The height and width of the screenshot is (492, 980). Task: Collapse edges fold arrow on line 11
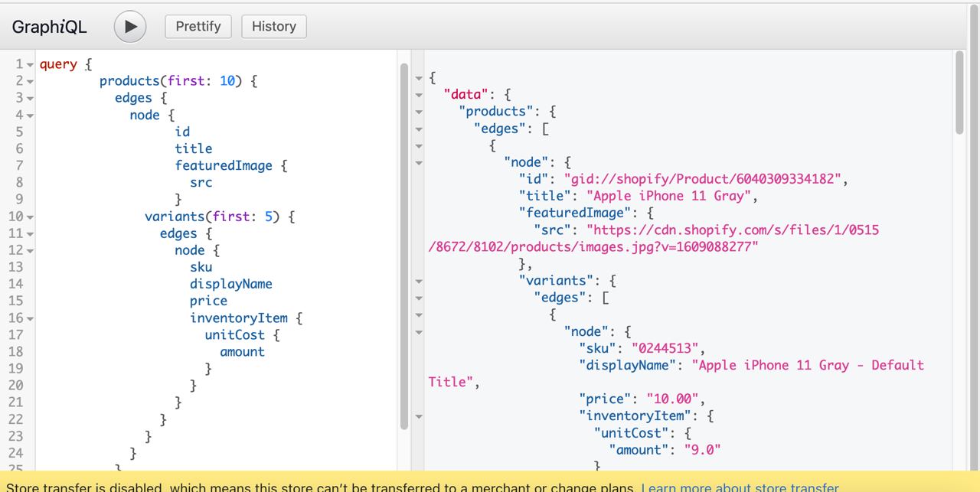(x=30, y=234)
